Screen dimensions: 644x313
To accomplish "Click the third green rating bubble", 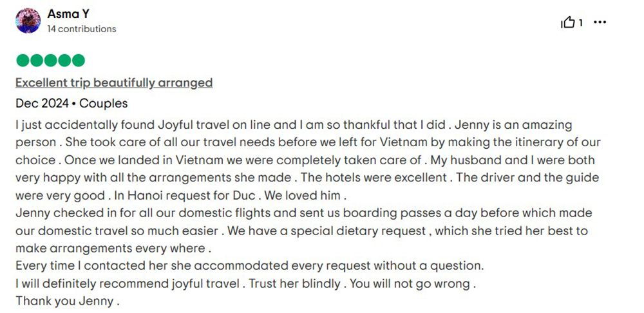I will (50, 61).
